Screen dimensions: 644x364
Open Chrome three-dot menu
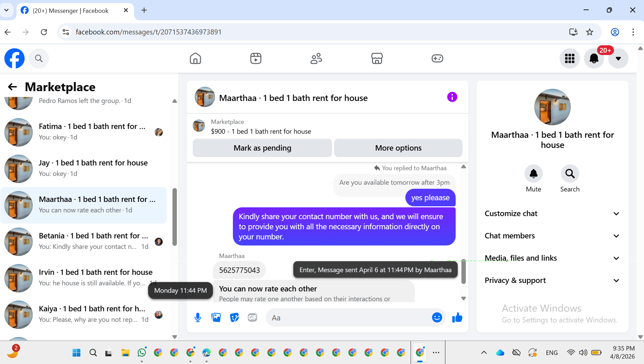coord(633,32)
